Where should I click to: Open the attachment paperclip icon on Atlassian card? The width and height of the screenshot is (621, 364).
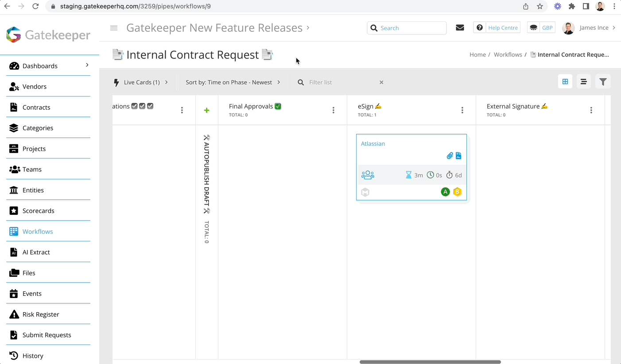coord(450,155)
